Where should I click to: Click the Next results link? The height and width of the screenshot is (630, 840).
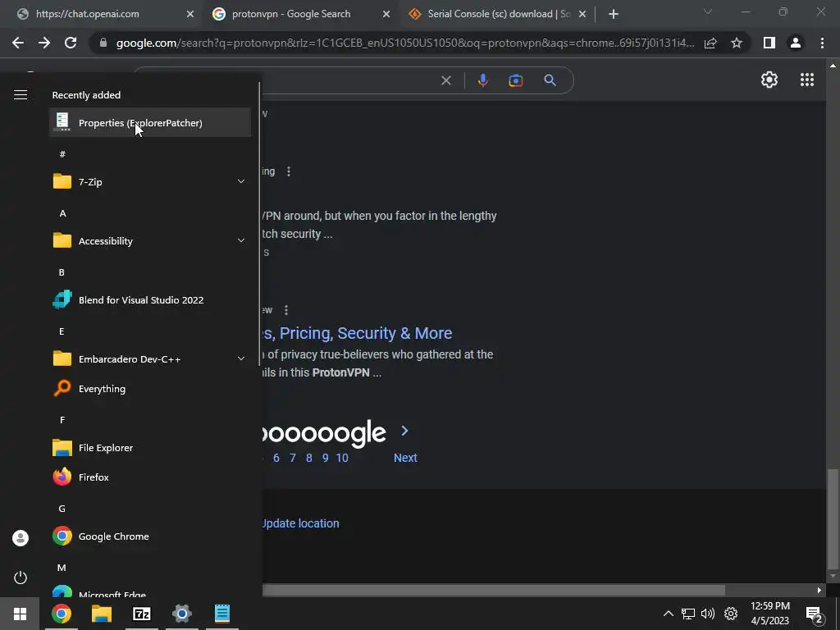pyautogui.click(x=405, y=458)
